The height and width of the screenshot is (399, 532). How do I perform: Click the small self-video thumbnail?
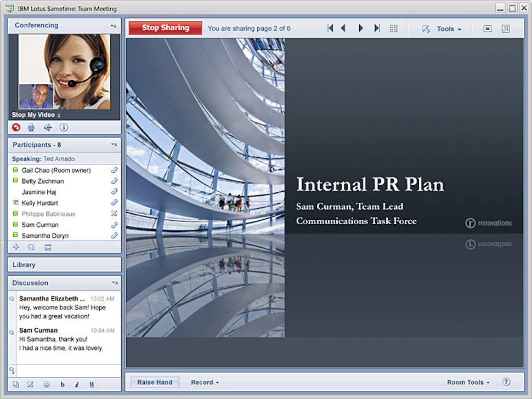[x=36, y=96]
